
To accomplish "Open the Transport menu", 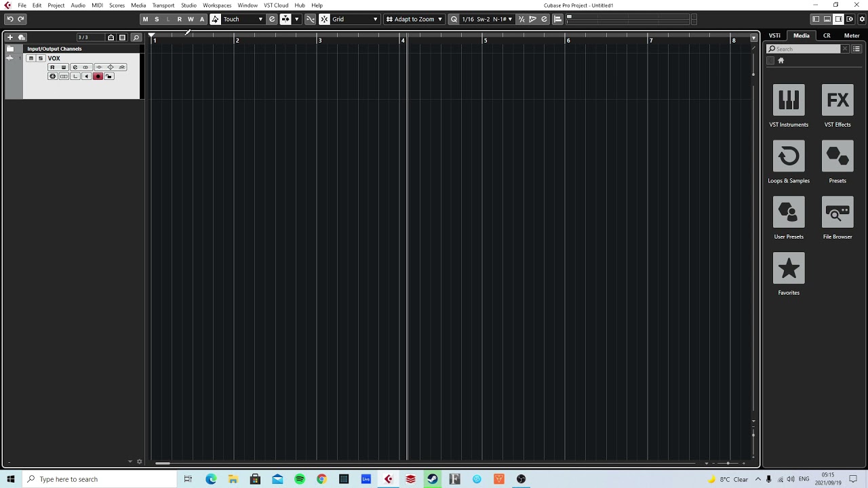I will coord(163,5).
